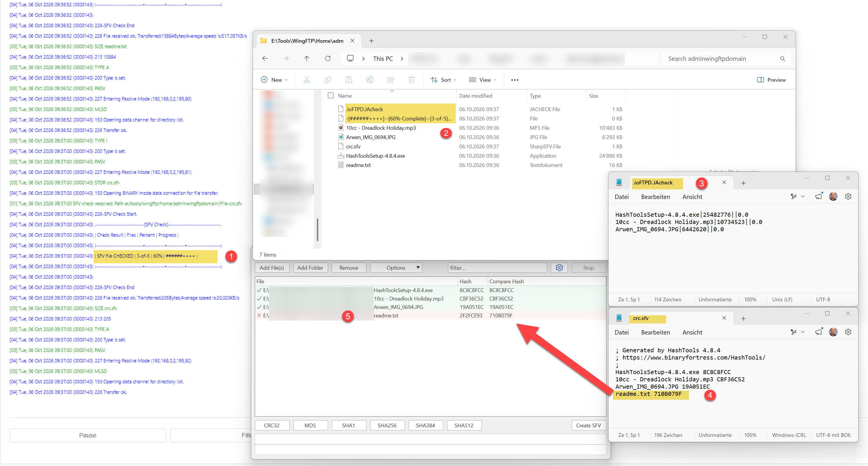Click the Paste icon in Explorer toolbar
Screen dimensions: 868x466
coord(349,80)
